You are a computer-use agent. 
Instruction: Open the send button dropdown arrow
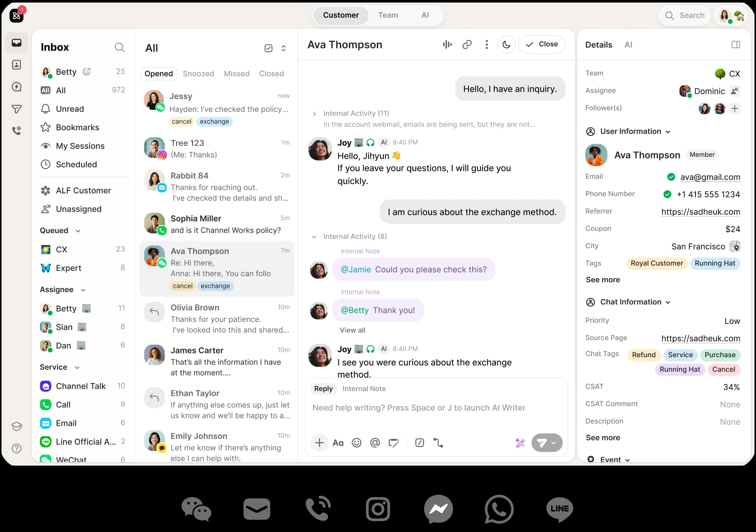pyautogui.click(x=554, y=443)
